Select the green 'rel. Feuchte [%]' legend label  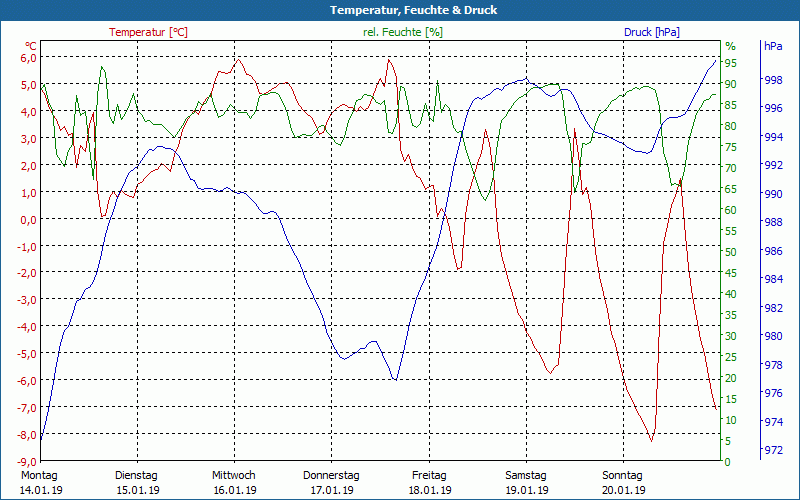403,32
